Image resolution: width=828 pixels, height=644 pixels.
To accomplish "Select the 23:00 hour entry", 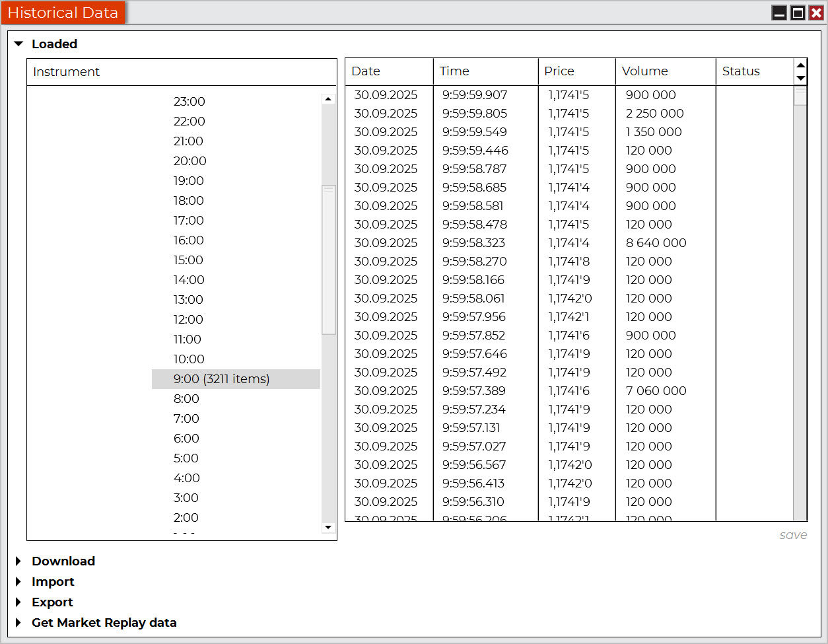I will [189, 102].
